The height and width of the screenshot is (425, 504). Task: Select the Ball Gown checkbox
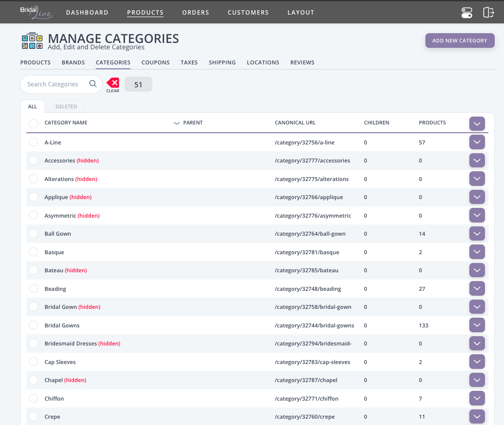[x=33, y=234]
